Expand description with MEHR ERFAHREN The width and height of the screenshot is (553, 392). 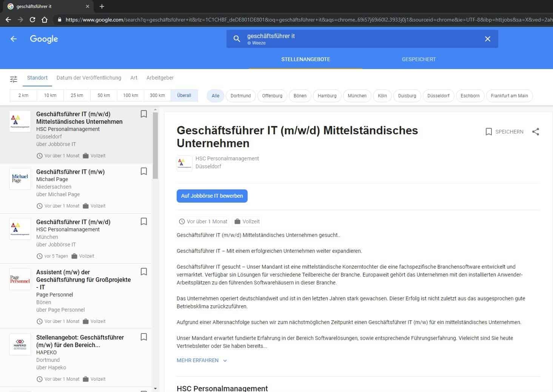tap(202, 360)
